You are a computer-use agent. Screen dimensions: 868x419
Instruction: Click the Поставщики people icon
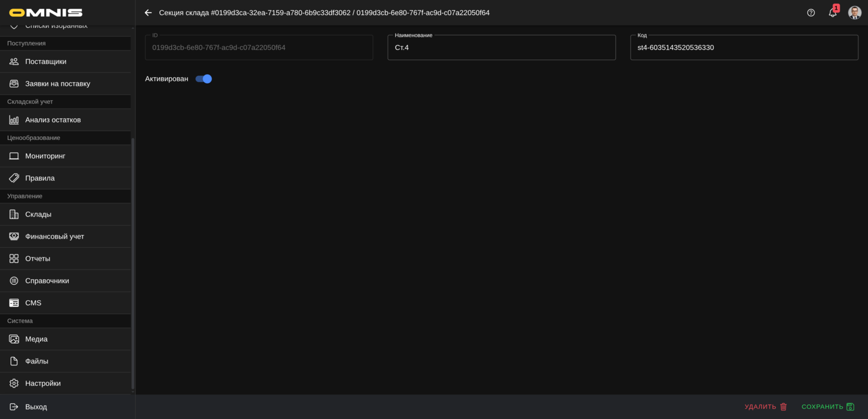point(14,61)
